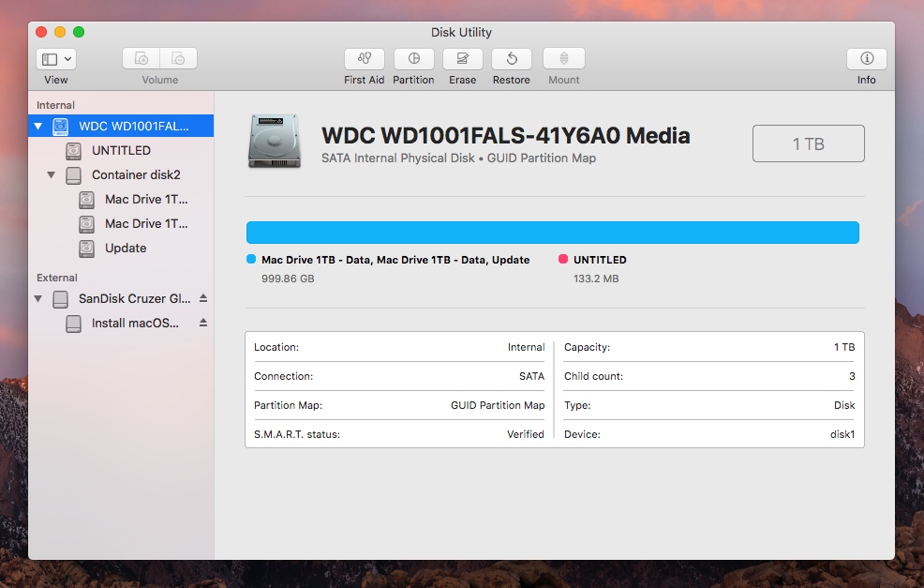Click the Install macOS volume icon
924x588 pixels.
74,324
